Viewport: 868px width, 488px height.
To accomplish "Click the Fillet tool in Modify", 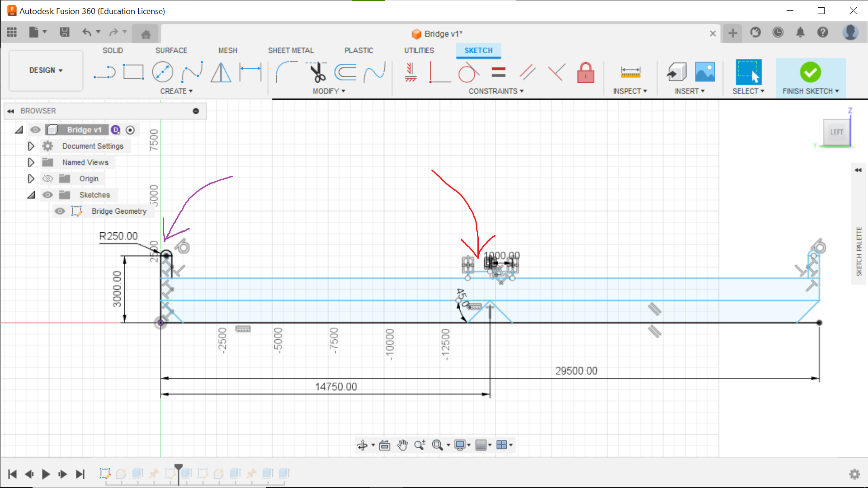I will 287,72.
